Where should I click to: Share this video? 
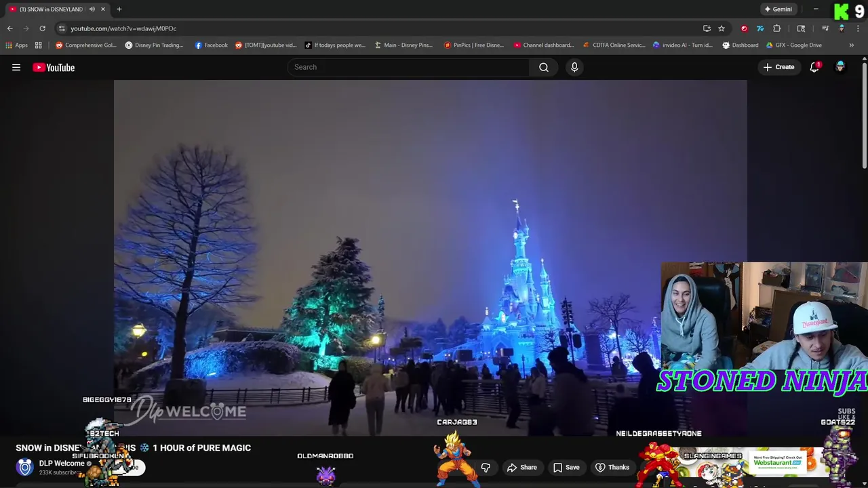tap(522, 468)
